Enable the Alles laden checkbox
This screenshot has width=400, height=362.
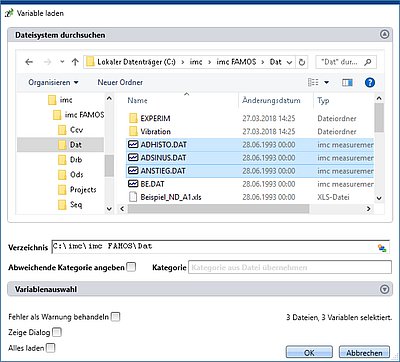tap(51, 348)
